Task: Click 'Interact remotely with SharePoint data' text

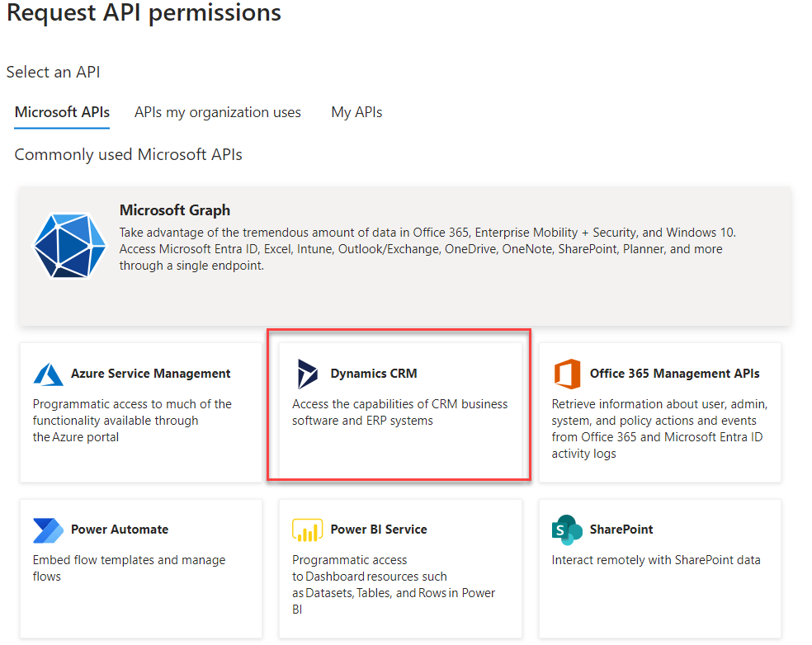Action: (656, 560)
